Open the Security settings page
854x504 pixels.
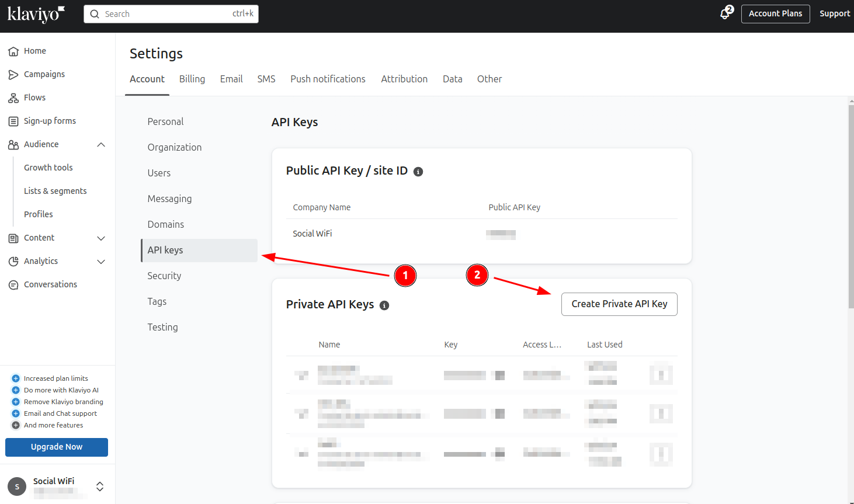pyautogui.click(x=164, y=276)
